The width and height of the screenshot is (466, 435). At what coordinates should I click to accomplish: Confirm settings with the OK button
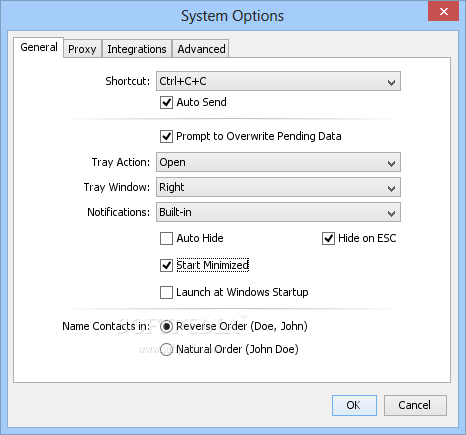354,405
